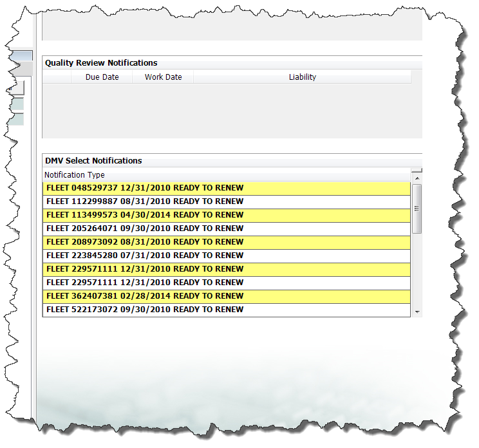Click empty scrollbar track below the thumb
479x448 pixels.
coord(417,270)
